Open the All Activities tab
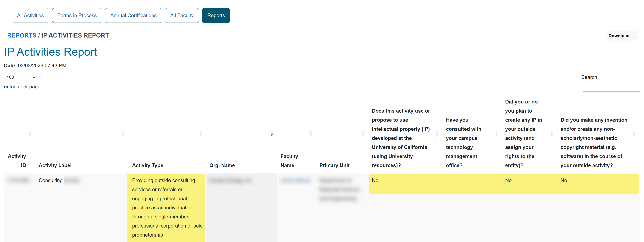The image size is (644, 242). coord(30,15)
